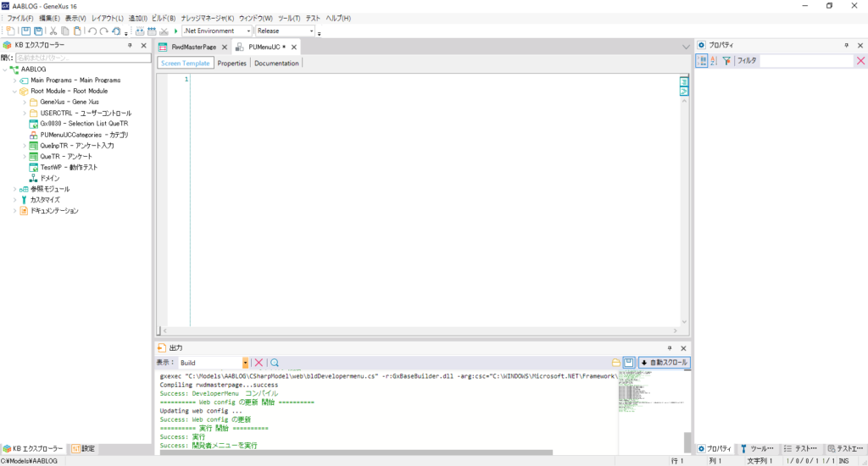The width and height of the screenshot is (868, 466).
Task: Collapse the Root Module node
Action: (15, 92)
